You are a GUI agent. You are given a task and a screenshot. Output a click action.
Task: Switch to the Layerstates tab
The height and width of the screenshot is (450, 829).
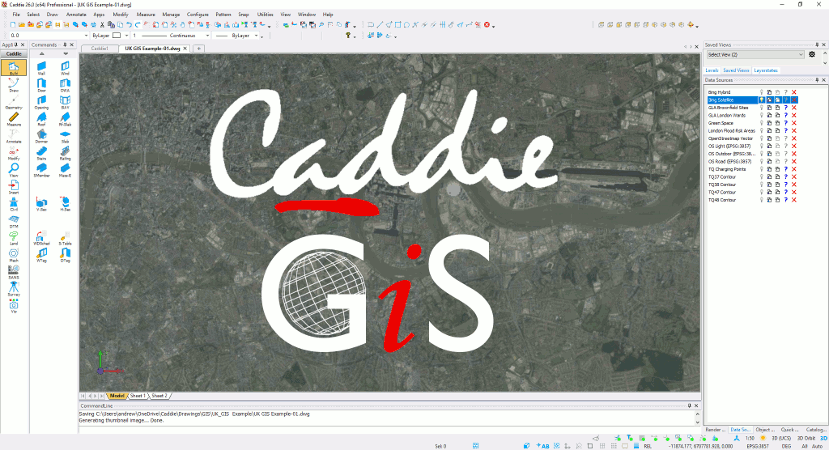click(766, 70)
